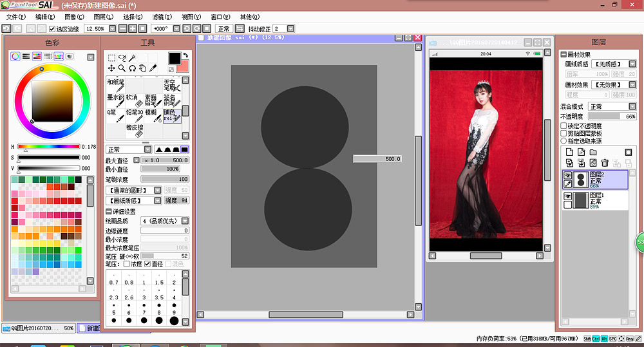Hide 图层2 using its eye icon
Image resolution: width=644 pixels, height=347 pixels.
[568, 176]
